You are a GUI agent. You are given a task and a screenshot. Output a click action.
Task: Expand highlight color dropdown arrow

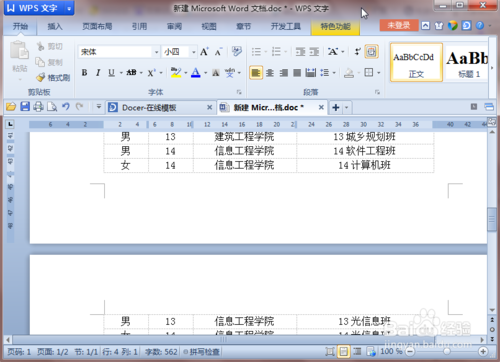(185, 73)
